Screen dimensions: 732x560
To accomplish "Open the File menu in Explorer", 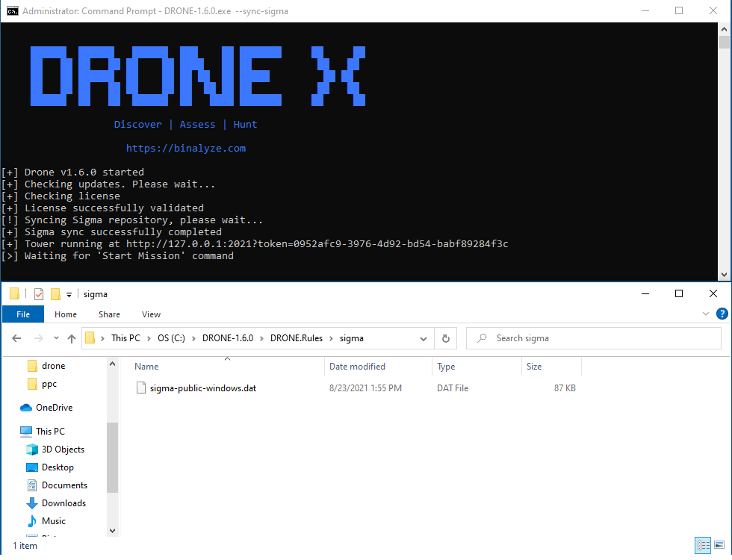I will (22, 314).
